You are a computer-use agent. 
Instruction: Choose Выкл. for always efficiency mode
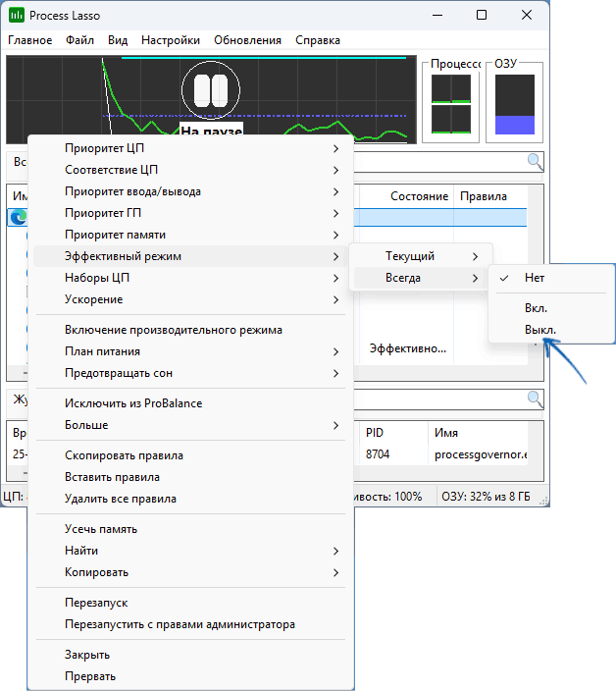(x=551, y=330)
